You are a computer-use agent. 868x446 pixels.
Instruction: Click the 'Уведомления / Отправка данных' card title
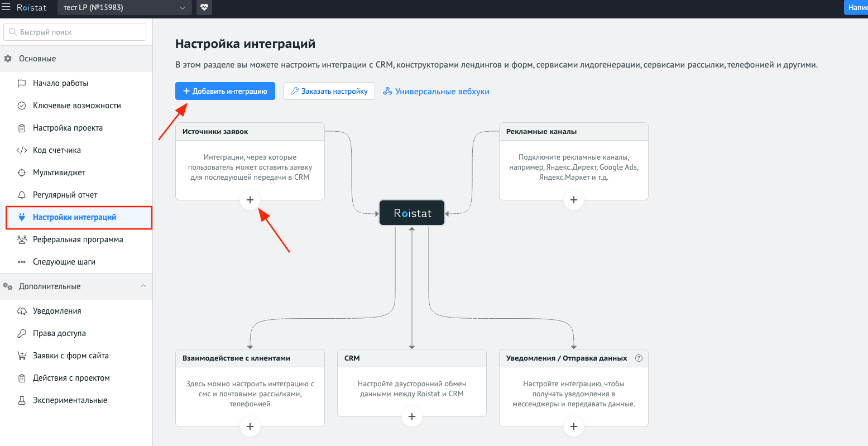(x=567, y=358)
